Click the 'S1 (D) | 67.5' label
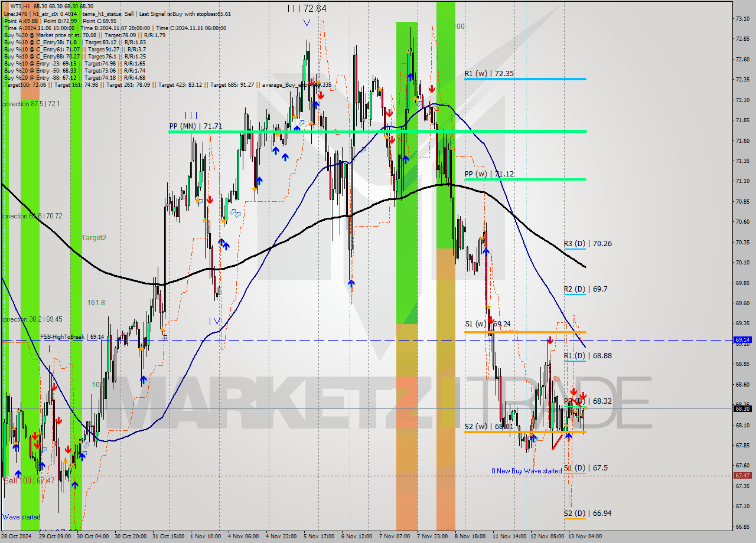Viewport: 756px width, 543px height. [x=585, y=467]
